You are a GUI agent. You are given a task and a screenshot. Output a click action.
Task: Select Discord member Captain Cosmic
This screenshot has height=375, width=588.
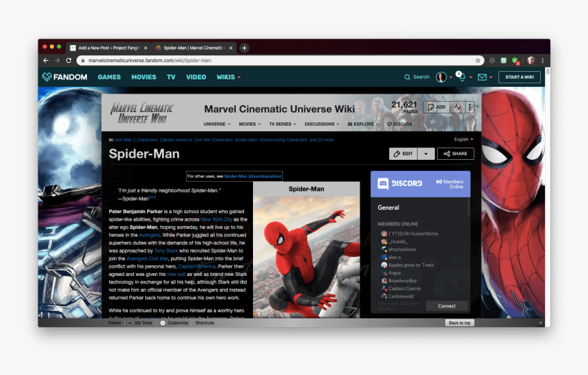pyautogui.click(x=401, y=288)
